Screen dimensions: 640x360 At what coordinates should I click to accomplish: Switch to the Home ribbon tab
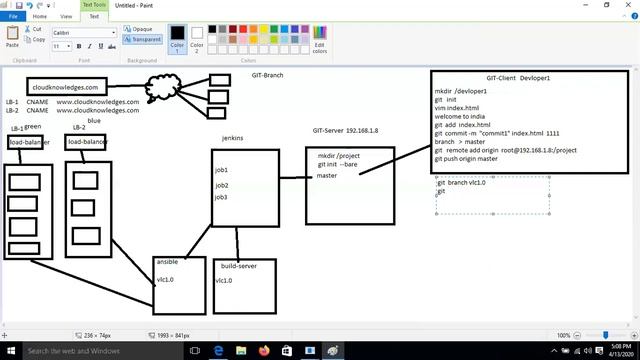(40, 16)
